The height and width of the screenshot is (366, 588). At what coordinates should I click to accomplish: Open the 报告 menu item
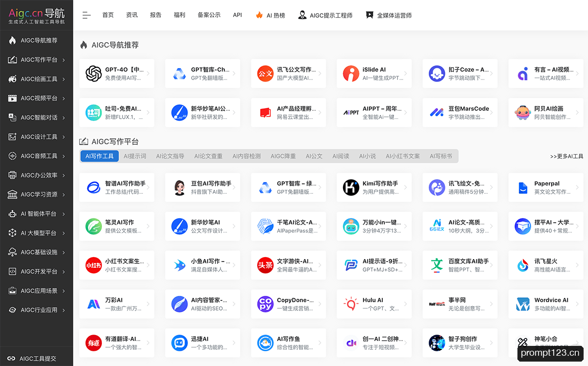156,15
